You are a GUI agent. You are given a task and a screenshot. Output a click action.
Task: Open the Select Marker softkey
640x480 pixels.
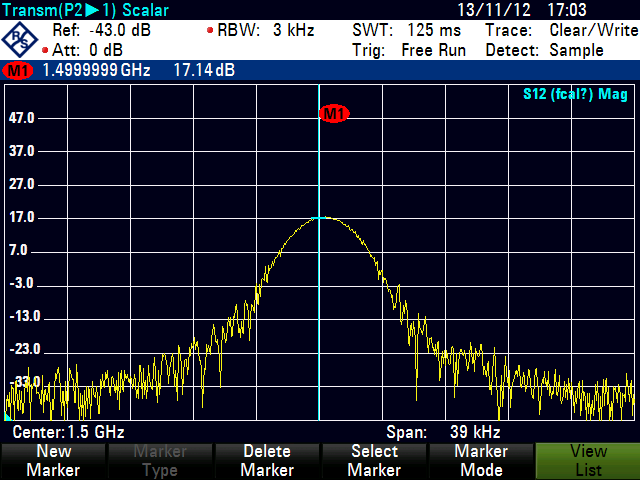click(x=374, y=460)
